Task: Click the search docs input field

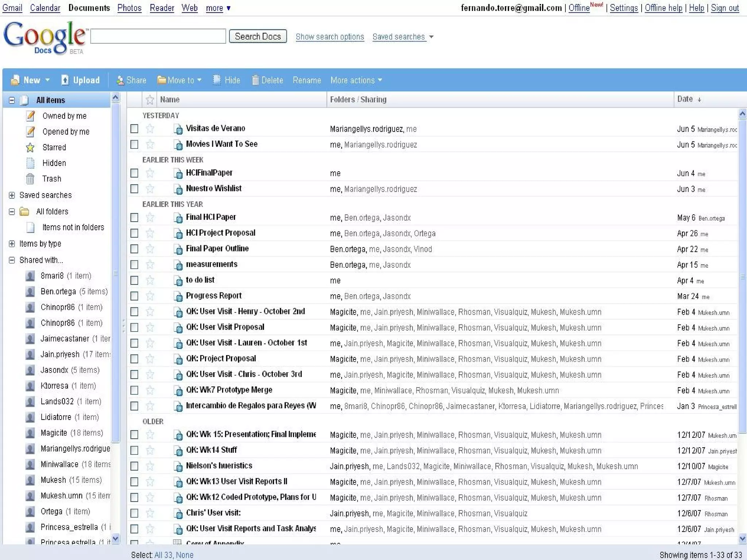Action: 158,36
